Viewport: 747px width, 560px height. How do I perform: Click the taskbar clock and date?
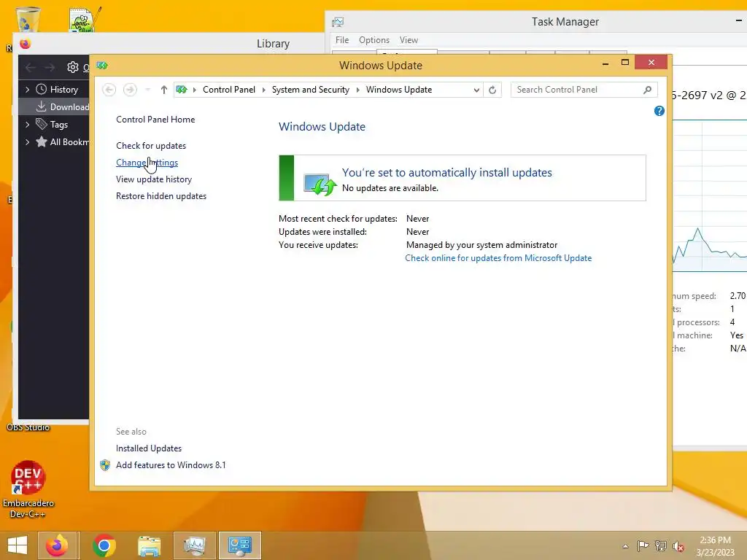pyautogui.click(x=715, y=546)
